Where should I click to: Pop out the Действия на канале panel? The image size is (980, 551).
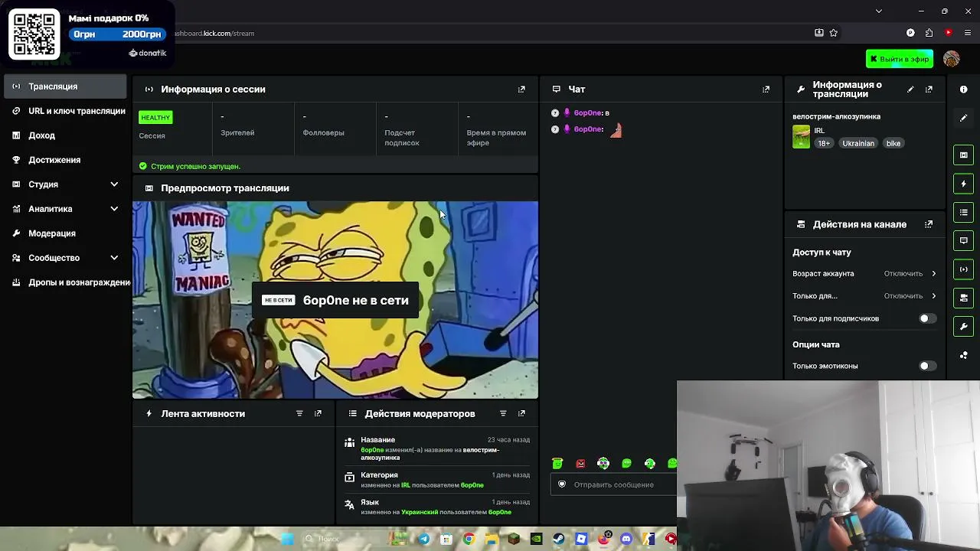[929, 224]
